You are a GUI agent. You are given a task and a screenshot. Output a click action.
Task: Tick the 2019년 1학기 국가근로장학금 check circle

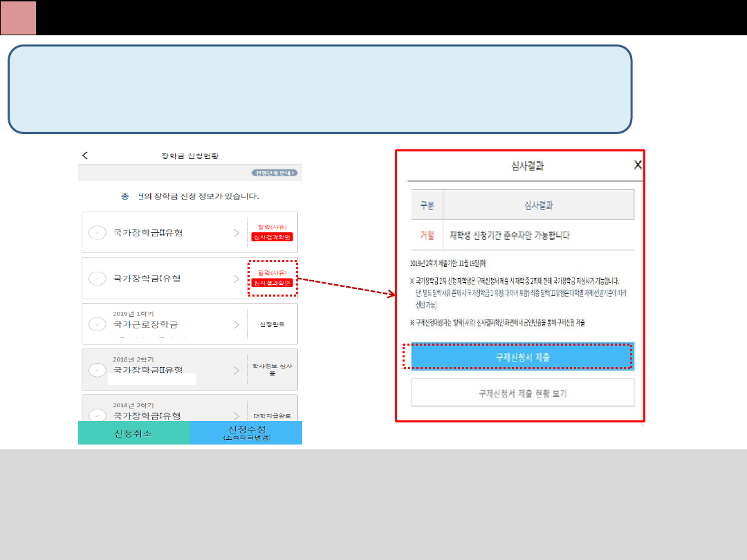98,324
